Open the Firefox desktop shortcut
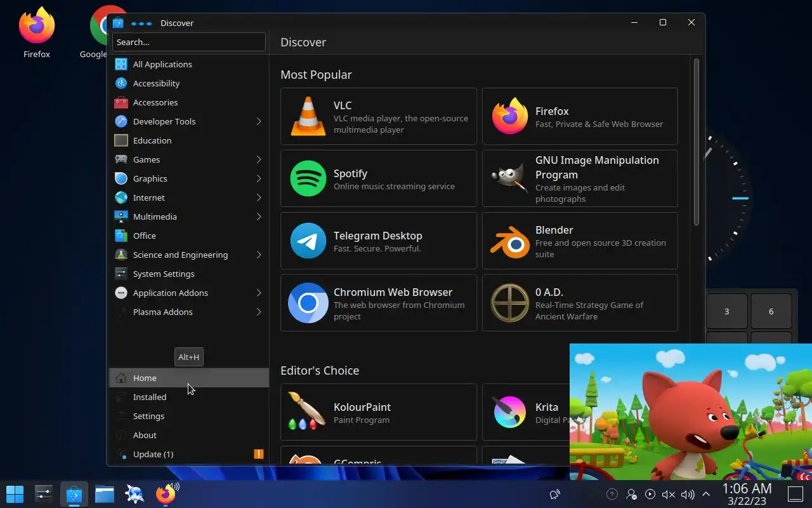The image size is (812, 508). (x=37, y=32)
